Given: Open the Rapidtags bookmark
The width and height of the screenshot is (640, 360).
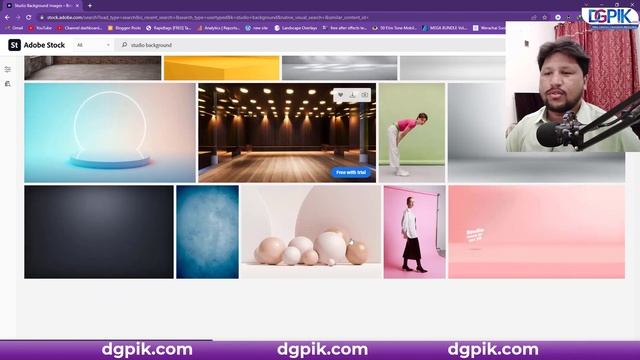Looking at the screenshot, I should tap(169, 28).
